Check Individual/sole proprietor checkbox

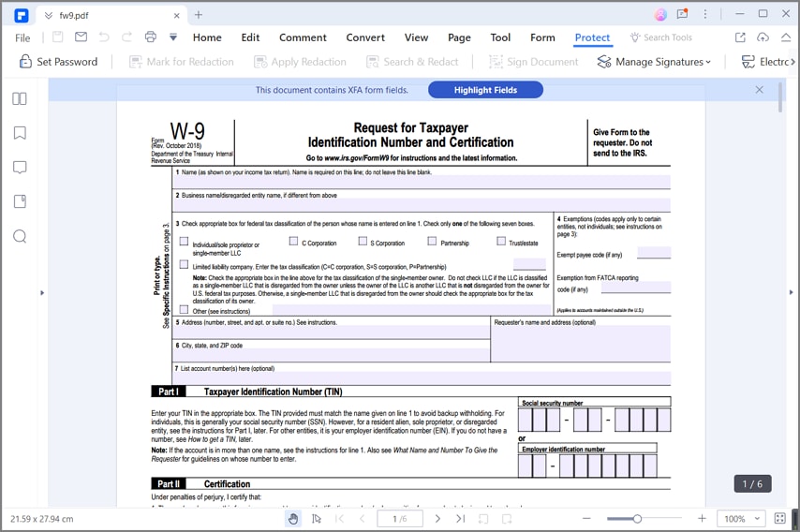pyautogui.click(x=185, y=241)
